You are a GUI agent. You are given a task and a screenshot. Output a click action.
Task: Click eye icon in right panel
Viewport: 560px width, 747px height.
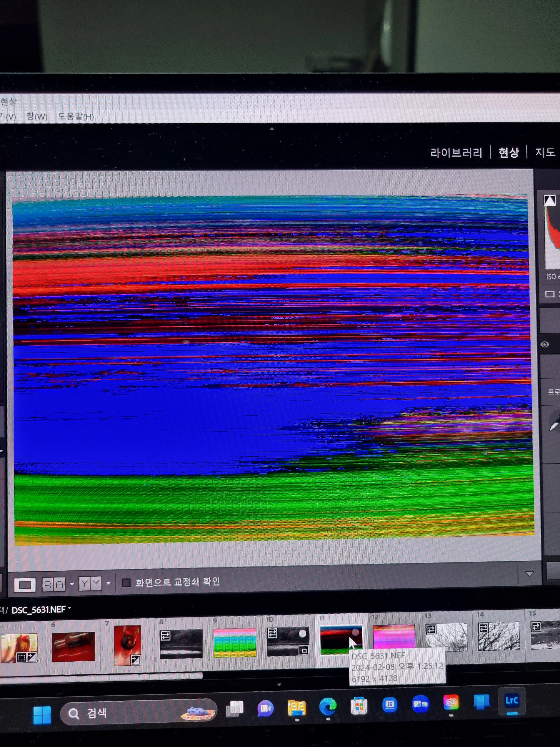[544, 344]
